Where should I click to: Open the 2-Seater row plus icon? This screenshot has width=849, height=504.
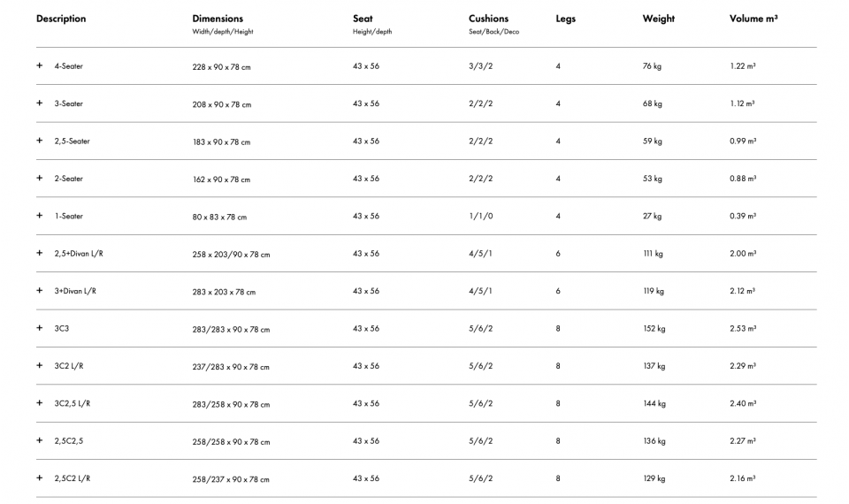click(x=39, y=178)
